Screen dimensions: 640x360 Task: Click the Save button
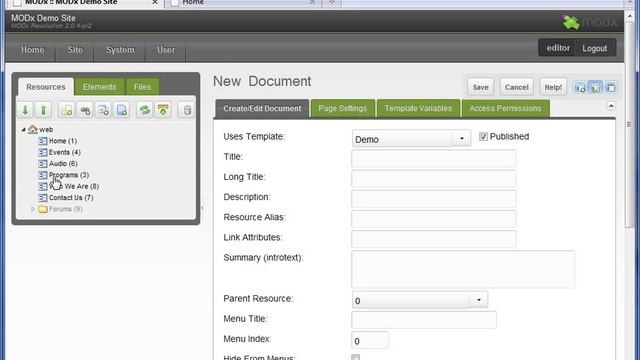tap(480, 87)
